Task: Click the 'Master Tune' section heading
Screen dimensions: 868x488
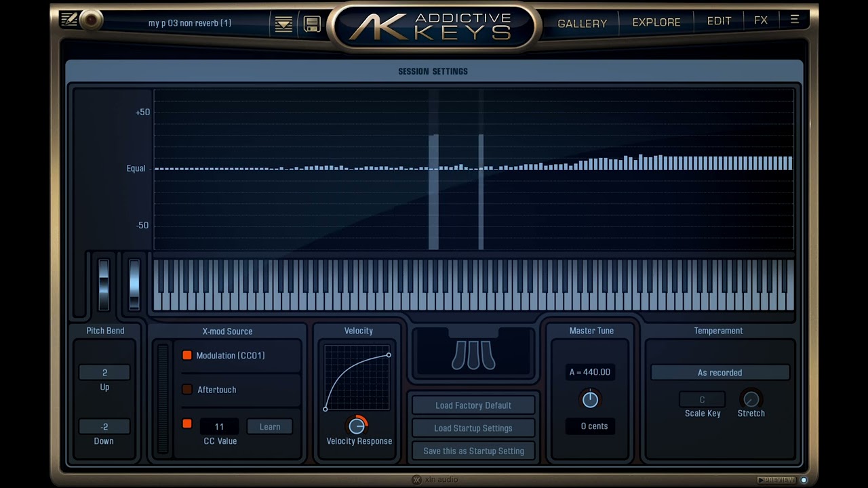Action: point(591,331)
